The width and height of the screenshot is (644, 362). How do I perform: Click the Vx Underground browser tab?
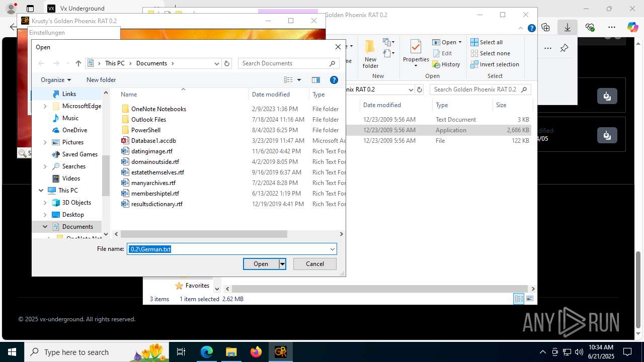coord(82,9)
